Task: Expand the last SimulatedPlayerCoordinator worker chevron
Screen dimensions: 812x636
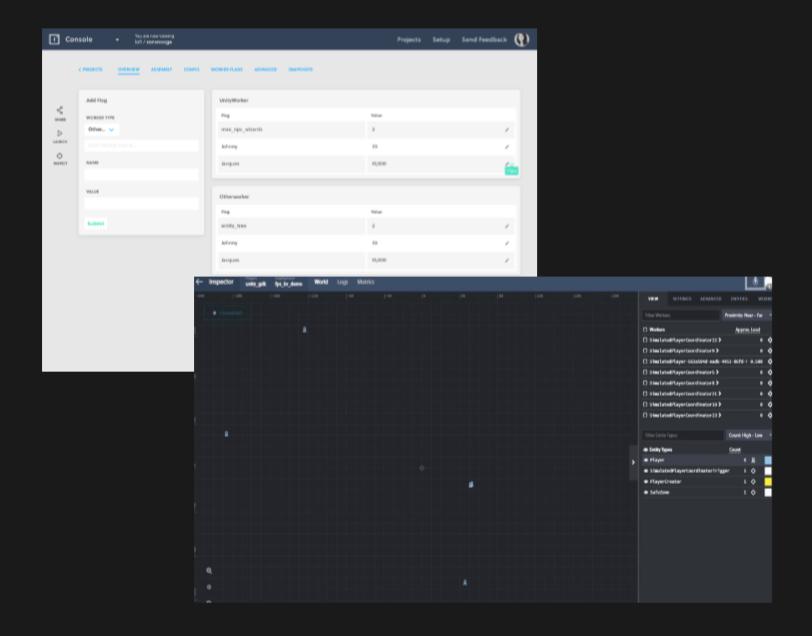Action: coord(720,415)
